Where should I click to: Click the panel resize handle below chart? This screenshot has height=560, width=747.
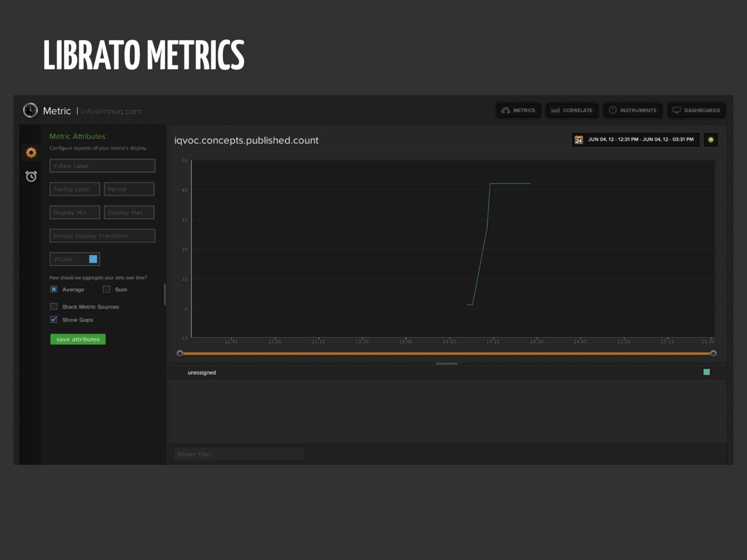point(446,364)
